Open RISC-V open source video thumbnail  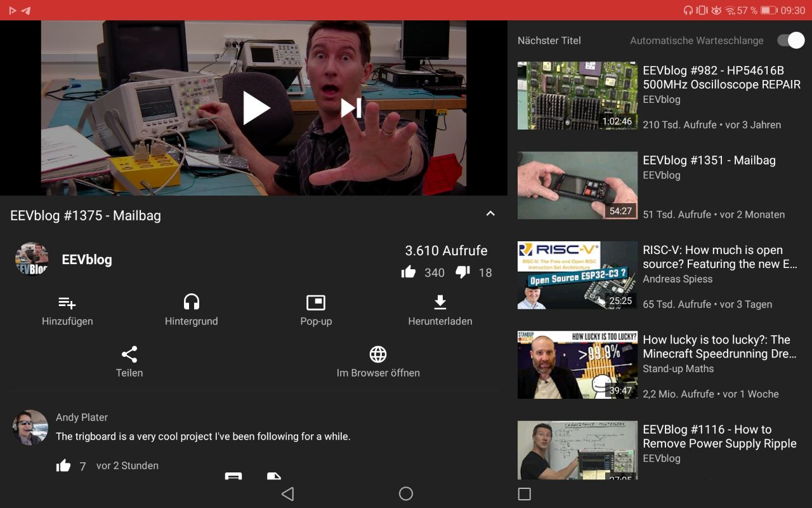pos(577,275)
